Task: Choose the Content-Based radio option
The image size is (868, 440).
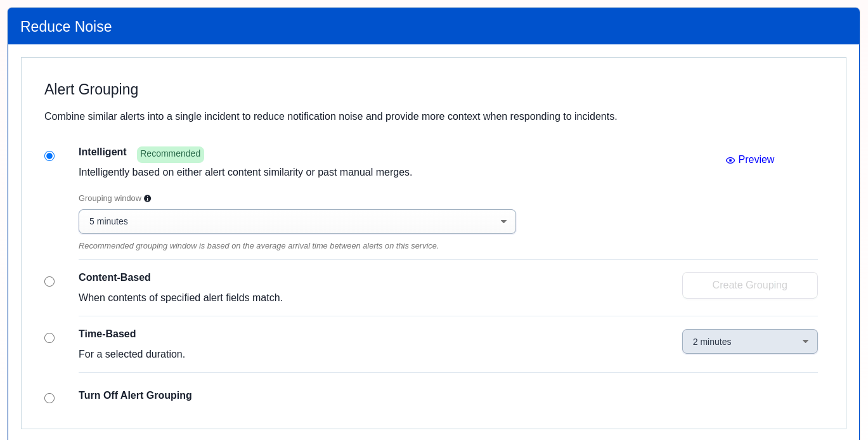Action: point(49,281)
